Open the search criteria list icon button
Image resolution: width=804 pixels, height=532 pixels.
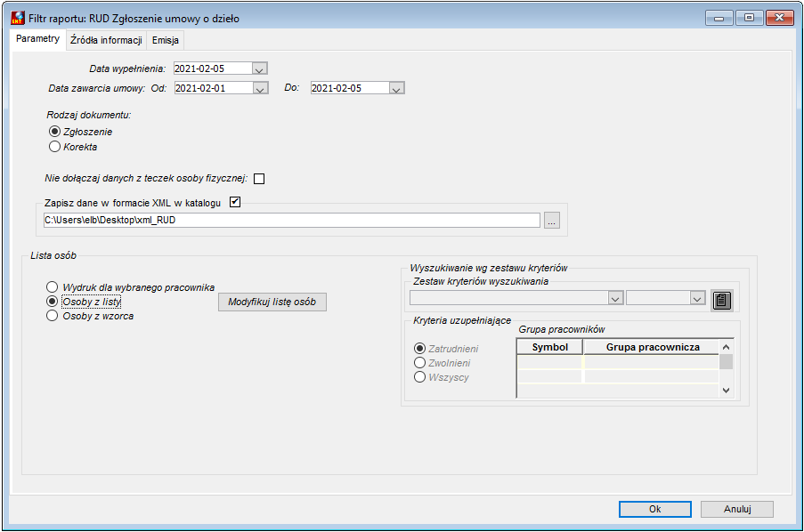(721, 301)
